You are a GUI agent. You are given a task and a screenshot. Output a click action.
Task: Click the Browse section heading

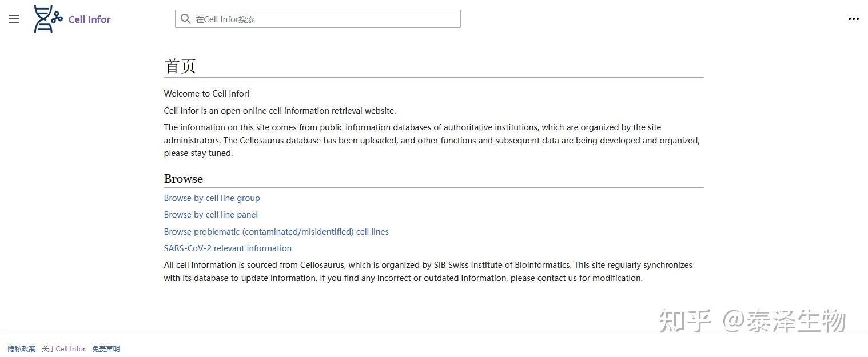(183, 179)
